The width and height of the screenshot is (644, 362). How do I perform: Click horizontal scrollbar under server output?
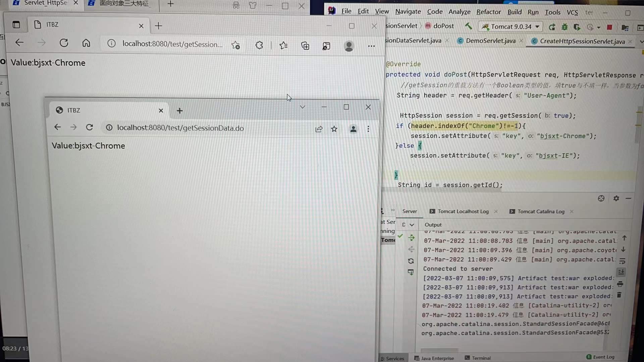[439, 350]
